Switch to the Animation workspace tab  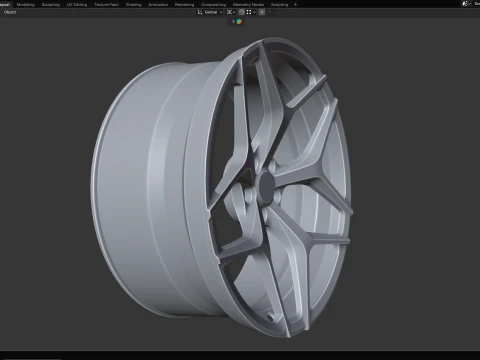(x=158, y=5)
